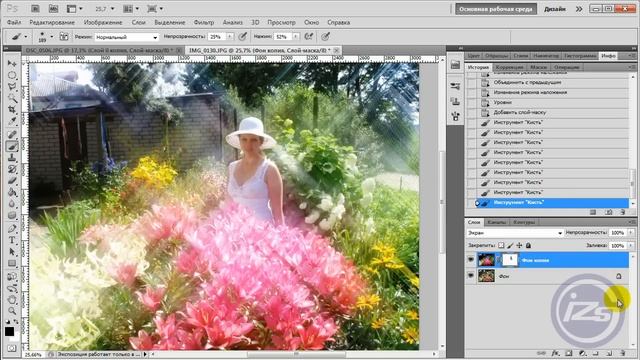Launch Mini Bridge from the top bar

point(53,9)
